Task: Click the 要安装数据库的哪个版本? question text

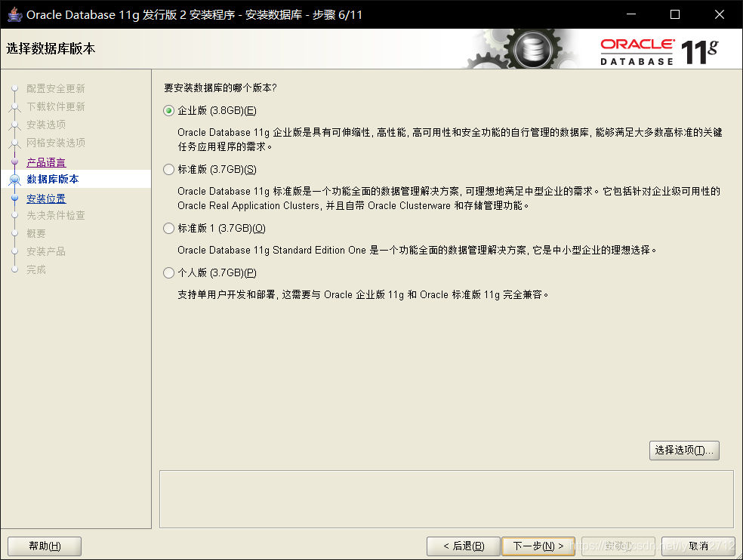Action: point(220,88)
